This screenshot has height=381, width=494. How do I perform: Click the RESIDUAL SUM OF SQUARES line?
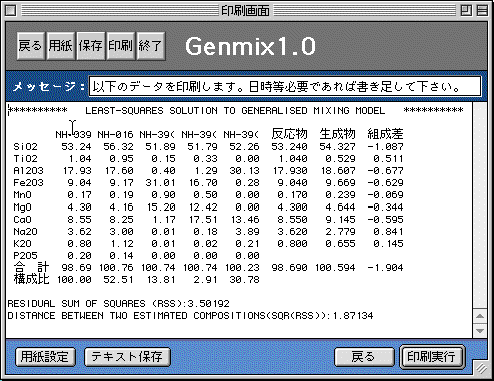pyautogui.click(x=118, y=304)
